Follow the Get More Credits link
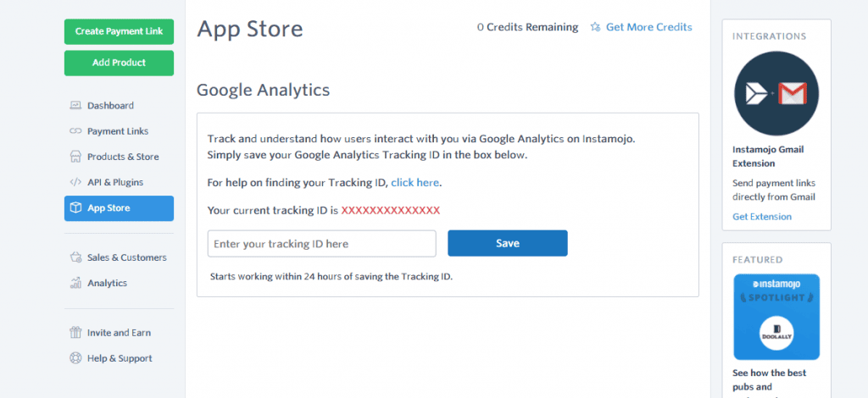Screen dimensions: 868x398 tap(648, 27)
